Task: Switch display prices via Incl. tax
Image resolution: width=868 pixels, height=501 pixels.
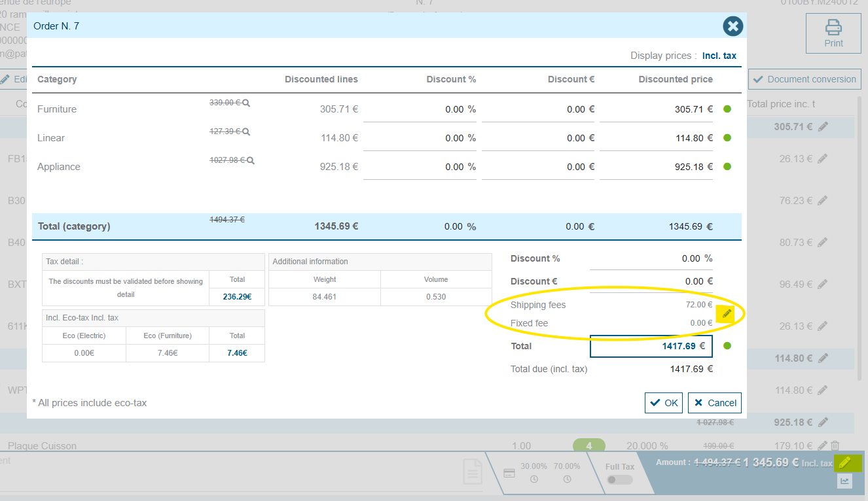Action: pos(719,56)
